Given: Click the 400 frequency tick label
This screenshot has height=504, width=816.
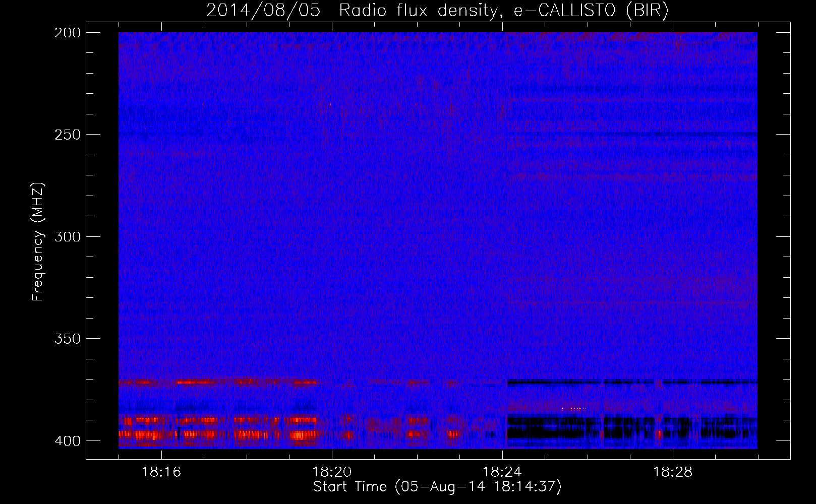Looking at the screenshot, I should [68, 441].
